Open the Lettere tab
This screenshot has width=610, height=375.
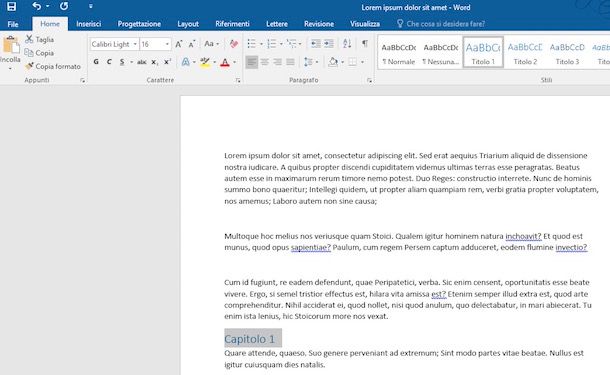(x=277, y=24)
